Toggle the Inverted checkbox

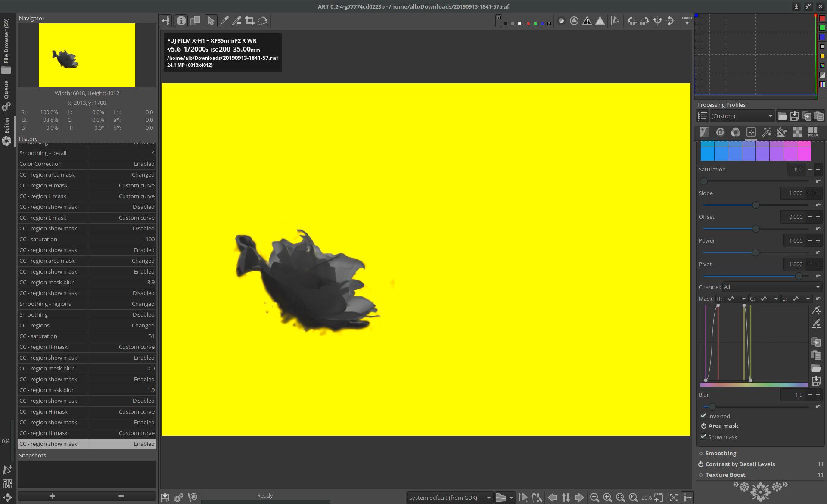pos(704,416)
